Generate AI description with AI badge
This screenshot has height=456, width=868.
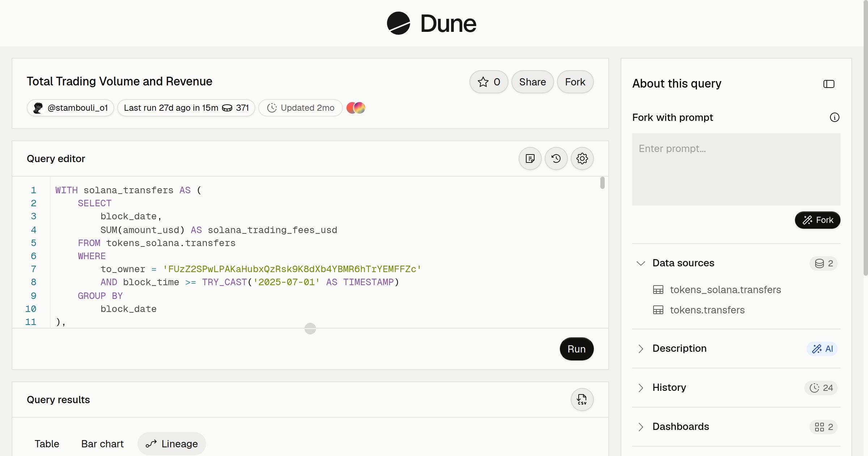click(x=822, y=349)
